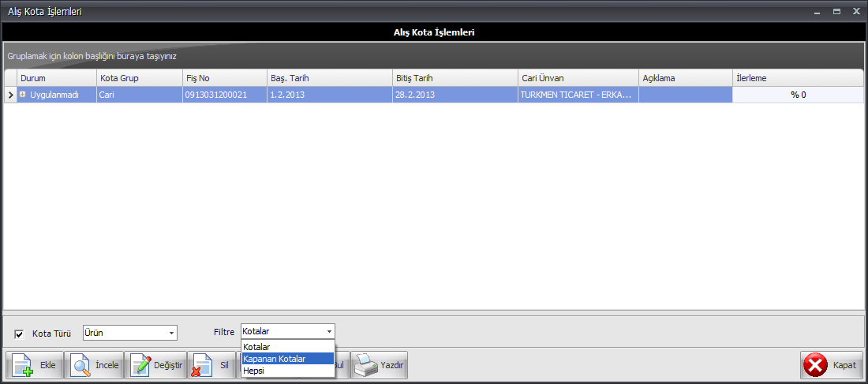Choose Kapanan Kotalar from the list
The width and height of the screenshot is (868, 384).
click(x=288, y=359)
